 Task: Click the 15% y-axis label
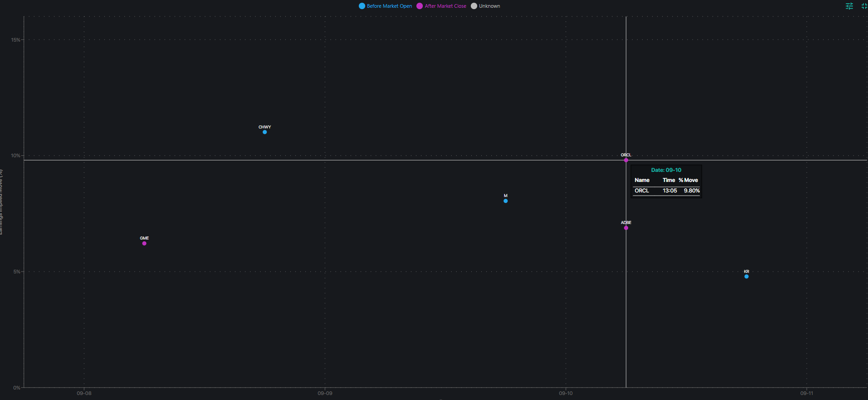[16, 40]
